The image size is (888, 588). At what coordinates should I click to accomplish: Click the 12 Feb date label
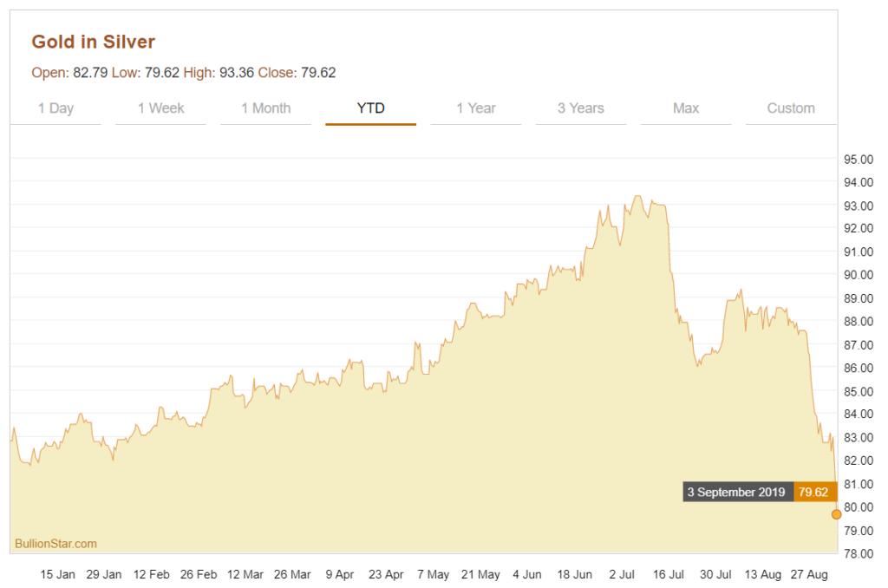click(152, 574)
